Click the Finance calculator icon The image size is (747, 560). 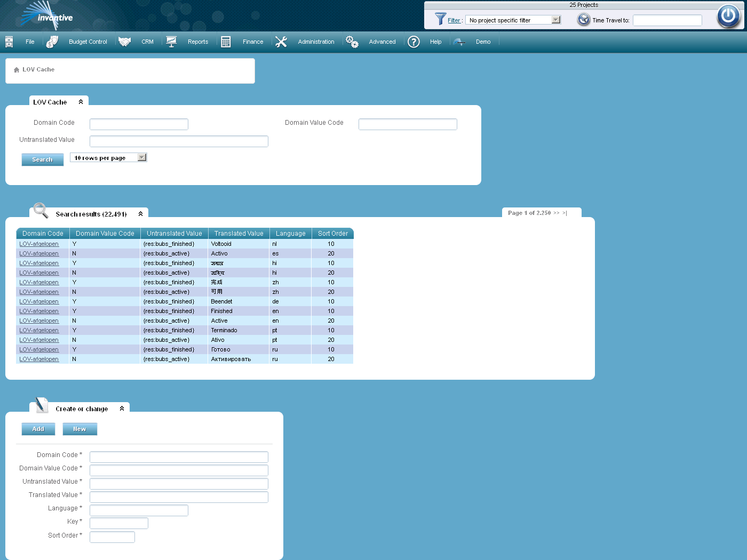coord(225,41)
